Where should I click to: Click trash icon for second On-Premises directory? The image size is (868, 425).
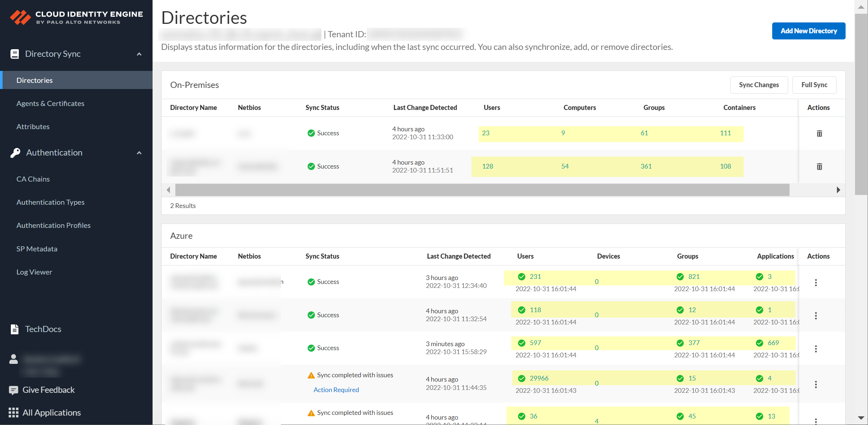tap(819, 167)
